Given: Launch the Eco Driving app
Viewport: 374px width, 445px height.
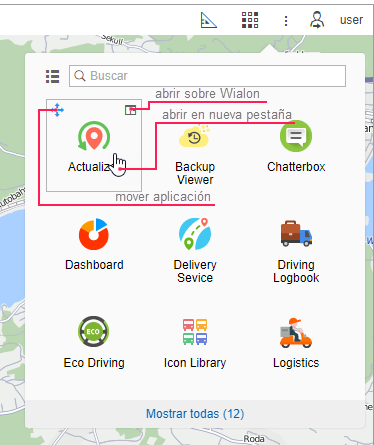Looking at the screenshot, I should 94,343.
